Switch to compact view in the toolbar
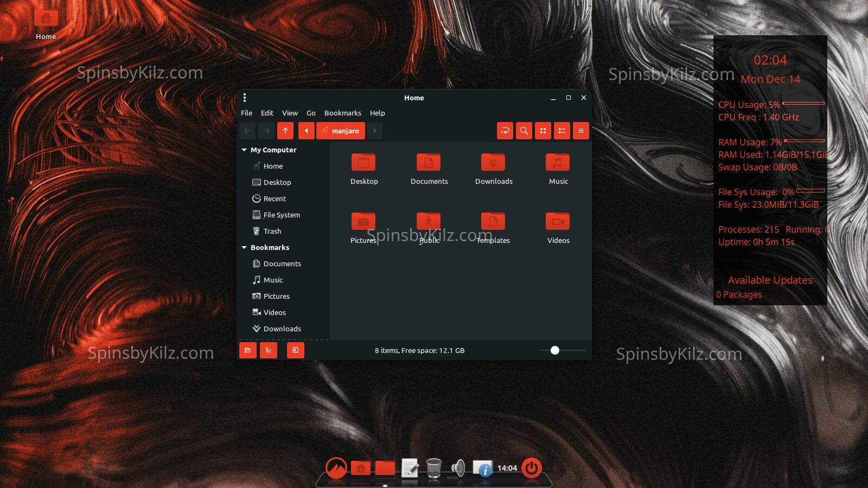This screenshot has height=488, width=868. coord(581,131)
